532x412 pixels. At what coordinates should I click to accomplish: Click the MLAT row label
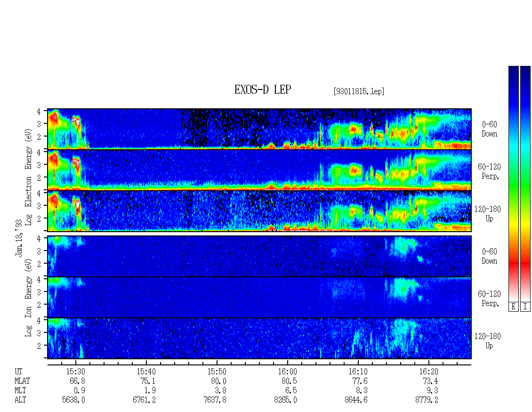22,381
